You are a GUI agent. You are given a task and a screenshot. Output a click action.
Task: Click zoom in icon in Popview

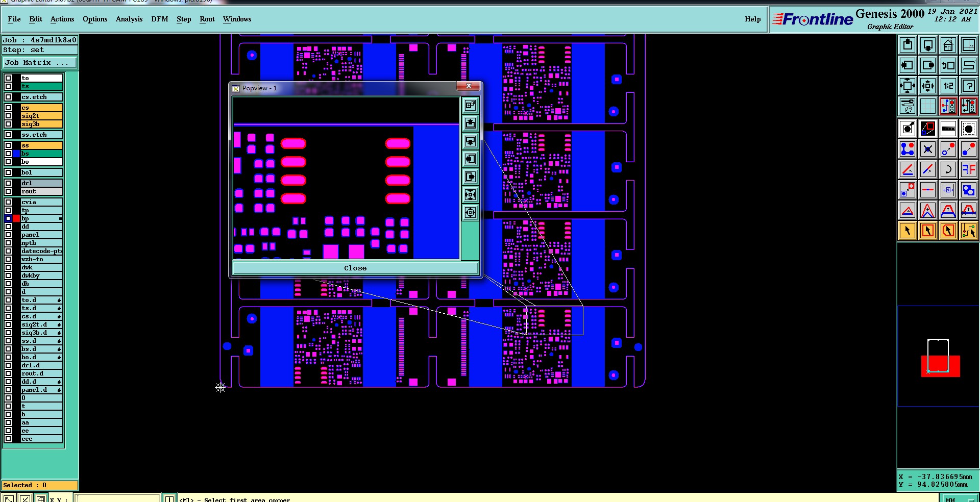470,194
